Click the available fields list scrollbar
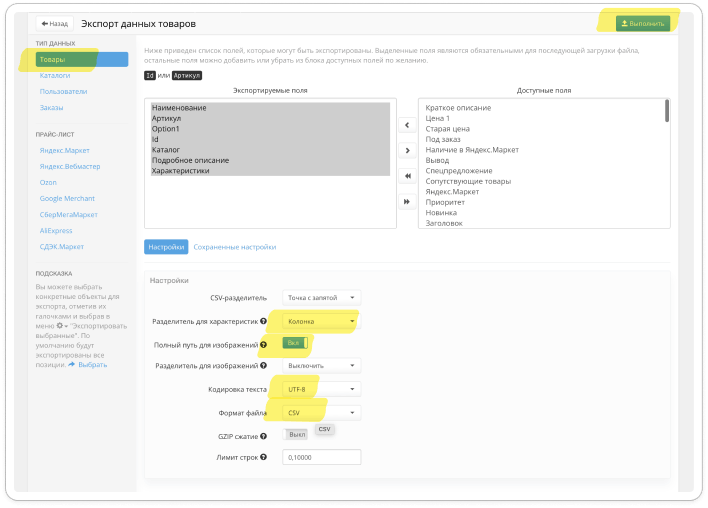 coord(667,111)
